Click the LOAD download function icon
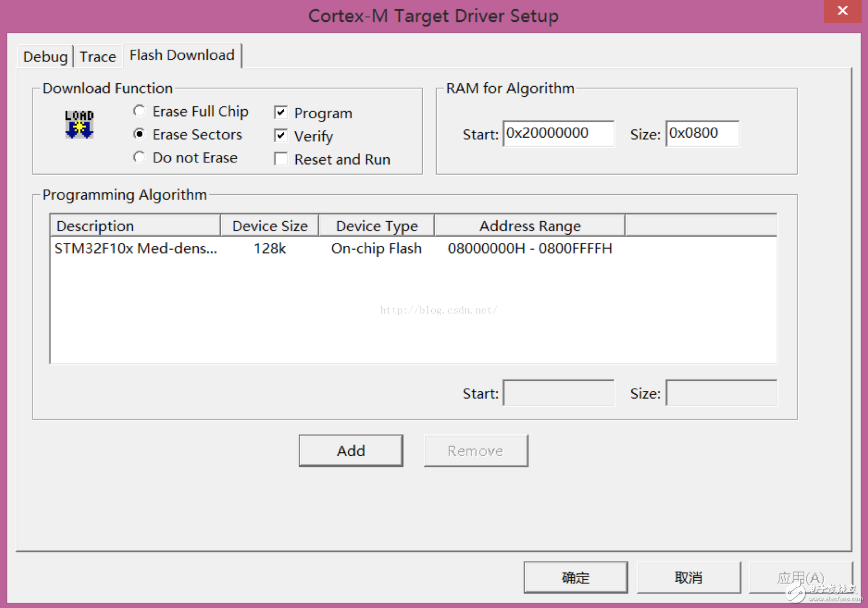 point(79,124)
